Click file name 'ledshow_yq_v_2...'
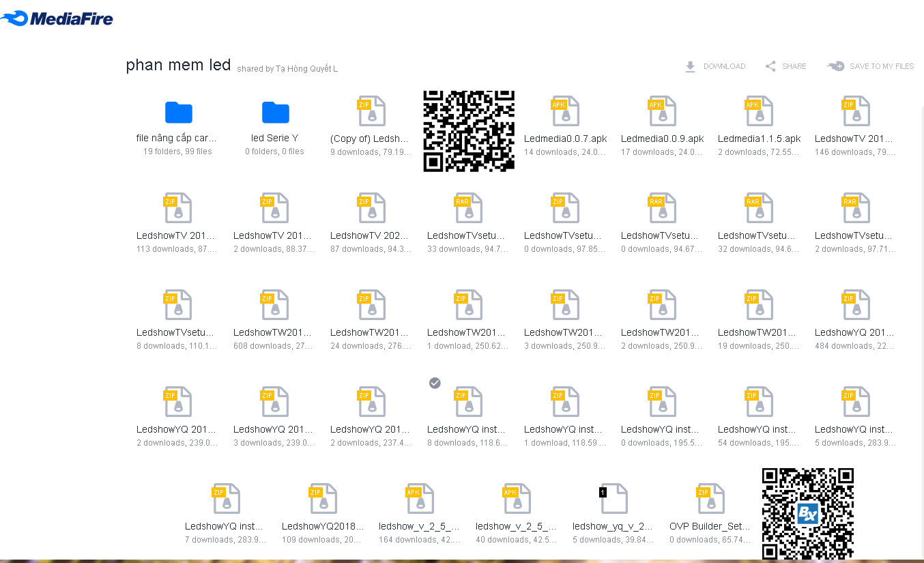Image resolution: width=924 pixels, height=563 pixels. [613, 526]
